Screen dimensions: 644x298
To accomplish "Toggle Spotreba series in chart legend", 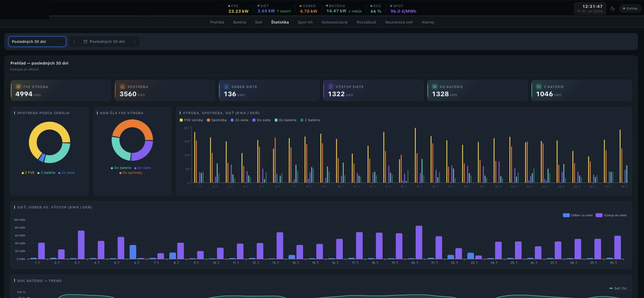I will point(217,120).
